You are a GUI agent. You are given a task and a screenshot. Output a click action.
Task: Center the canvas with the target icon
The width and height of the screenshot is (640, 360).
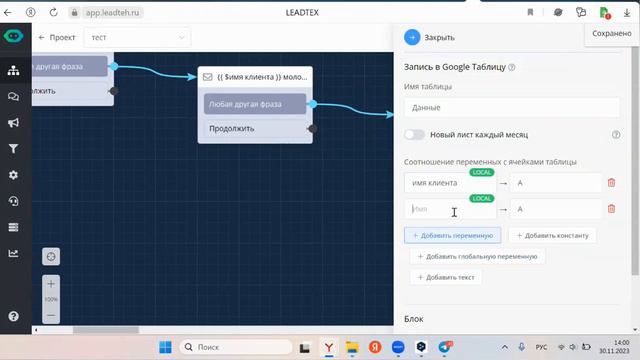51,257
